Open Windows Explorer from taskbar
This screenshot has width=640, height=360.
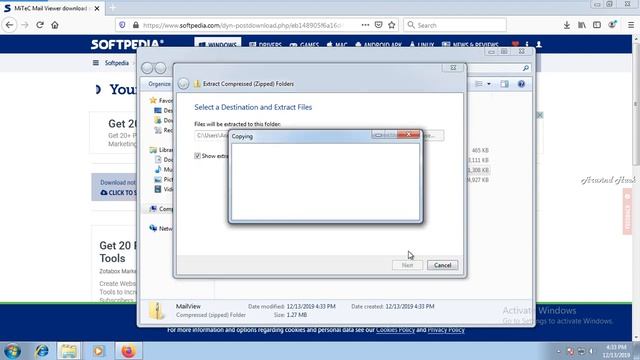pyautogui.click(x=69, y=351)
